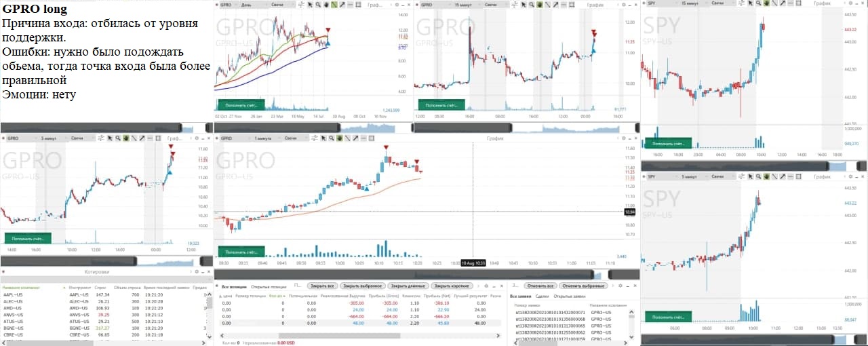Click 'Пополнить счёт' in SPY 5-minute chart

[667, 317]
